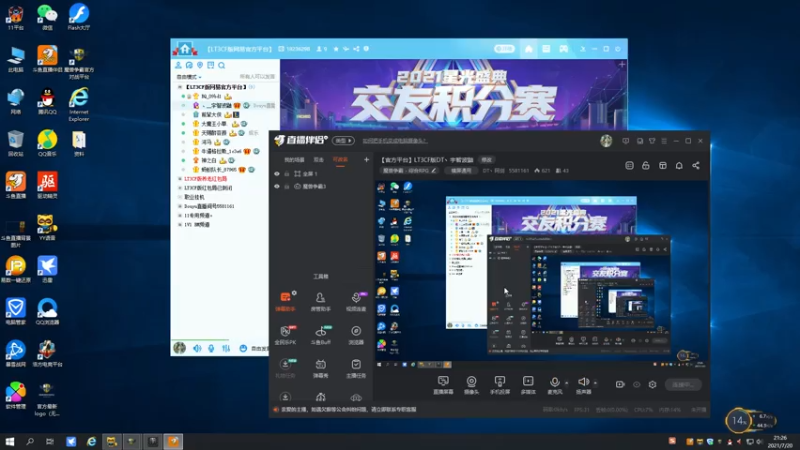Image resolution: width=800 pixels, height=450 pixels.
Task: Open the 主播任务 tool
Action: pyautogui.click(x=356, y=368)
